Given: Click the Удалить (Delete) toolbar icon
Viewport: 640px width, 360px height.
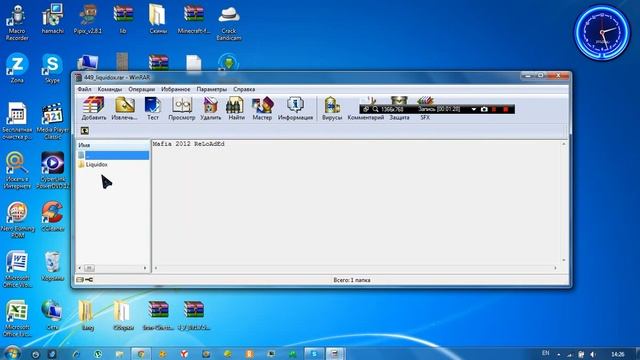Looking at the screenshot, I should 211,109.
